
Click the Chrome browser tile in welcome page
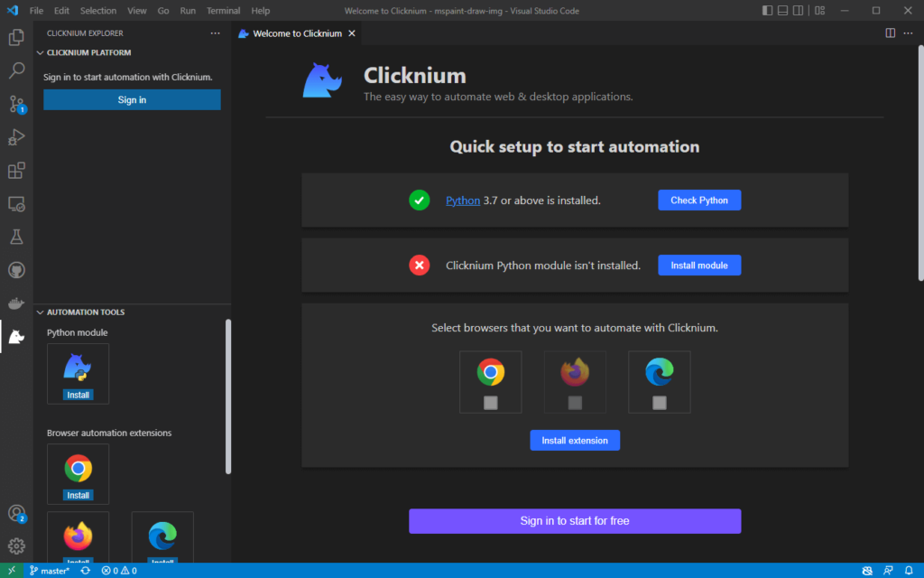490,382
